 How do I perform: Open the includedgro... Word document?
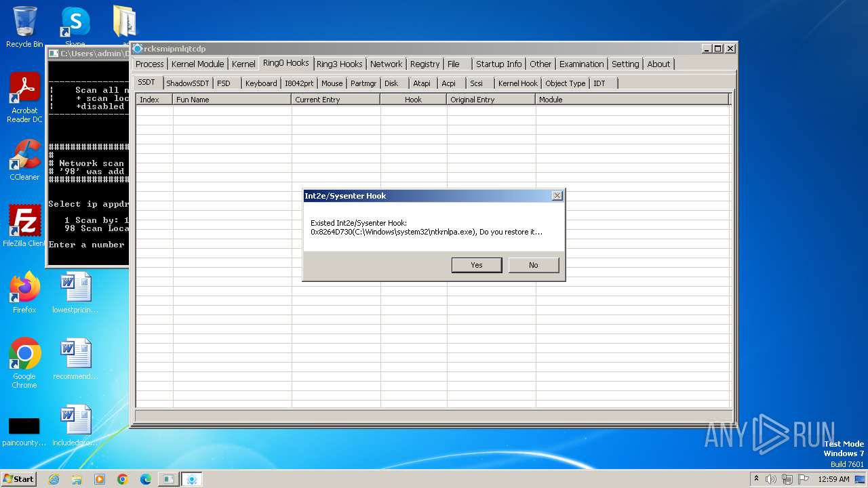point(75,426)
